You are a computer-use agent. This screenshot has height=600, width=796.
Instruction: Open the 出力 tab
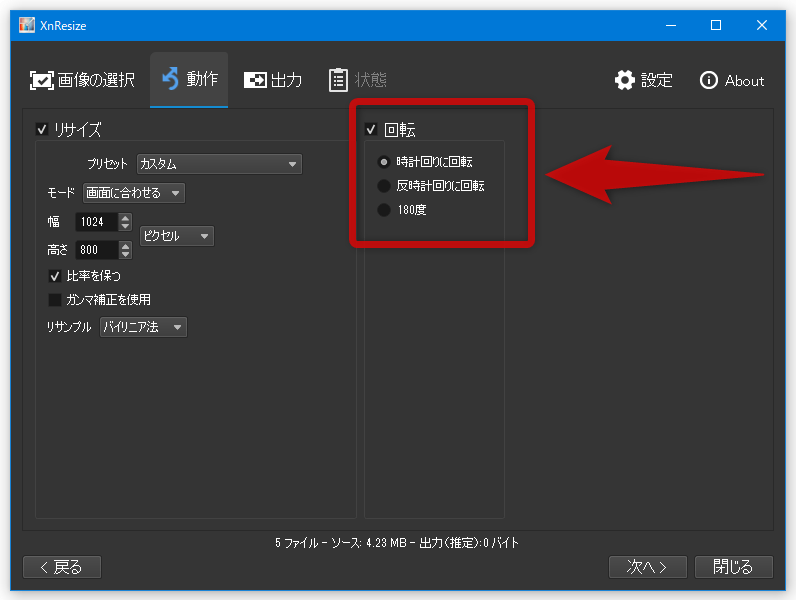273,80
